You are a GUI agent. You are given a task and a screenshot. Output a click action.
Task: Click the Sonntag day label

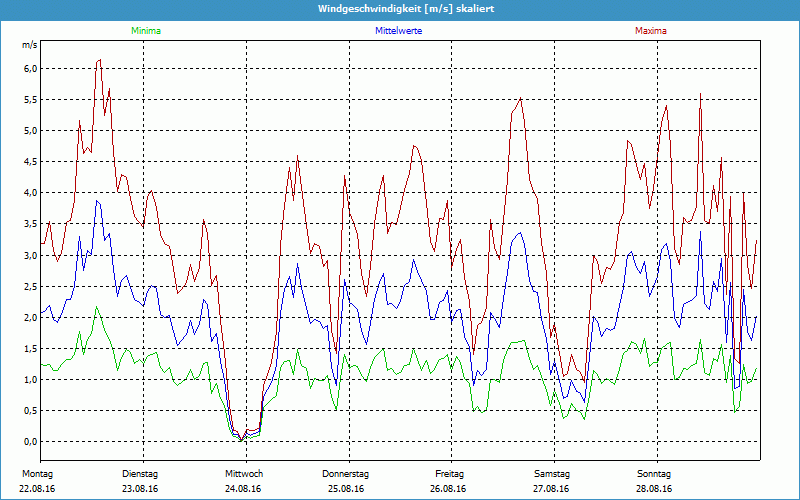pos(654,474)
